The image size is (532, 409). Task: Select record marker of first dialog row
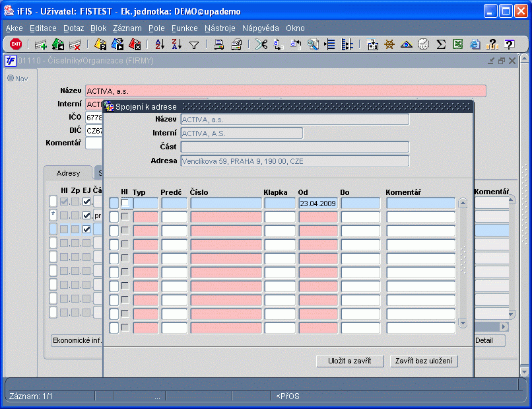(x=114, y=203)
